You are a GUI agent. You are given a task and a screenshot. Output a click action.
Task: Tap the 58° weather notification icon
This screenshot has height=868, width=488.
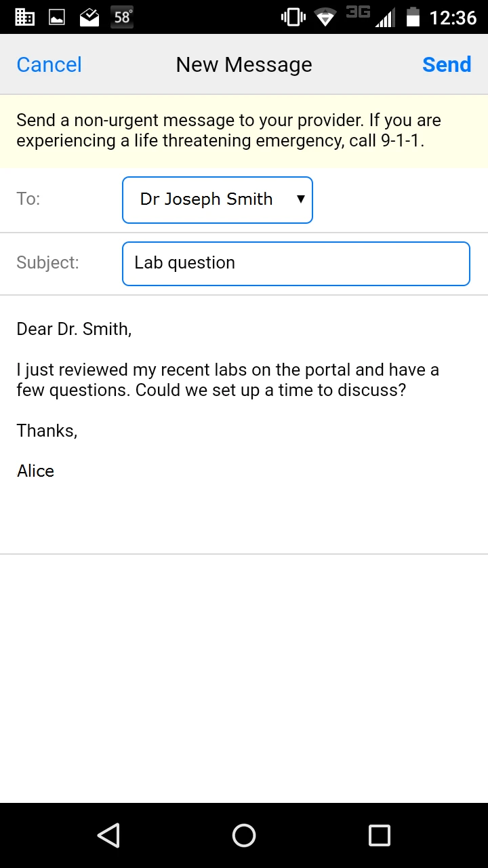pos(122,17)
